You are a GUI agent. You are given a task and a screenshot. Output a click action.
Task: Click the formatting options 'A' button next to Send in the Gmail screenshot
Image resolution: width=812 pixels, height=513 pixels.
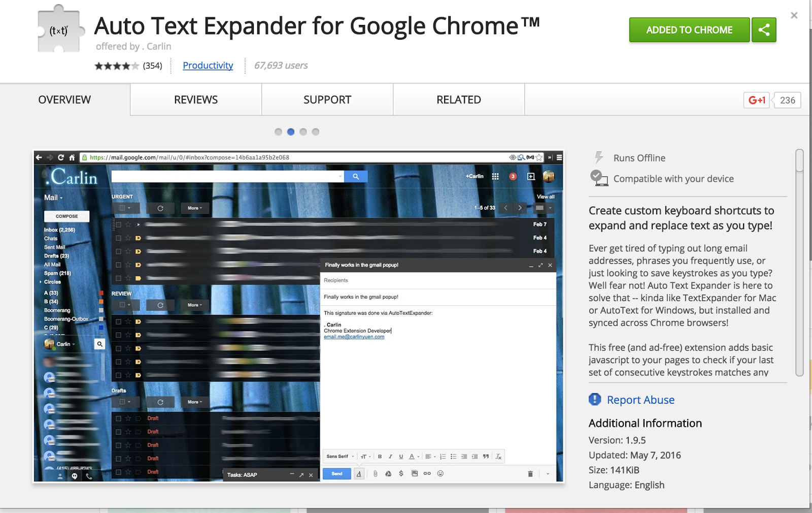pos(359,473)
